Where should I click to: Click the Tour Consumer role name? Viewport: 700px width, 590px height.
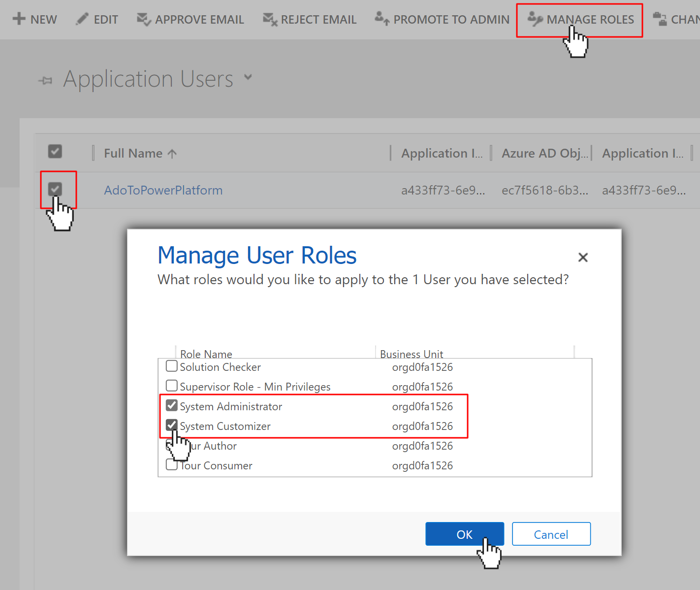216,465
